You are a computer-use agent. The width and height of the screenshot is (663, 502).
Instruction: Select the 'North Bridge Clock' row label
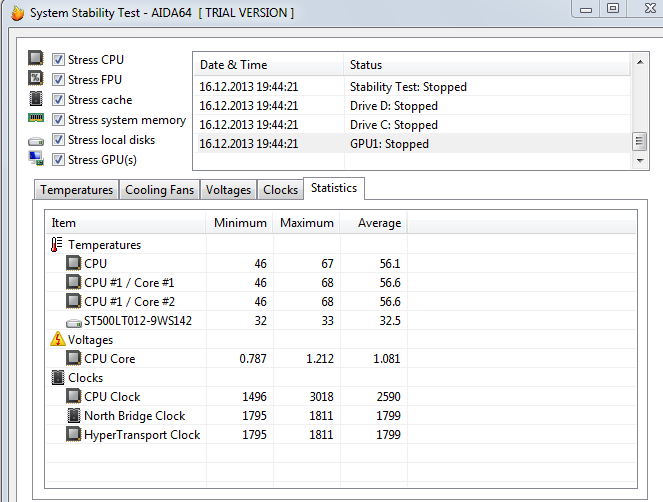pos(134,416)
